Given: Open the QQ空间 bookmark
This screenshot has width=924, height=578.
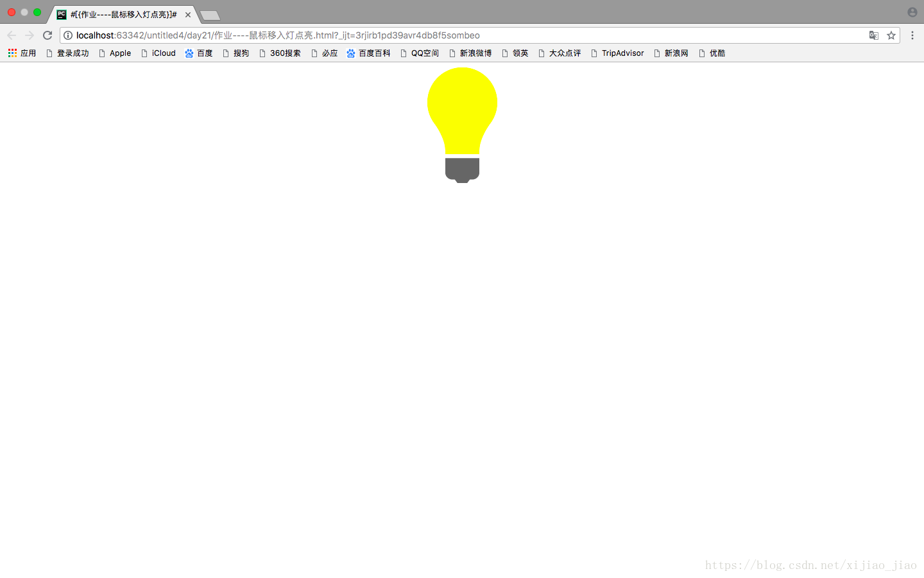Looking at the screenshot, I should (420, 53).
